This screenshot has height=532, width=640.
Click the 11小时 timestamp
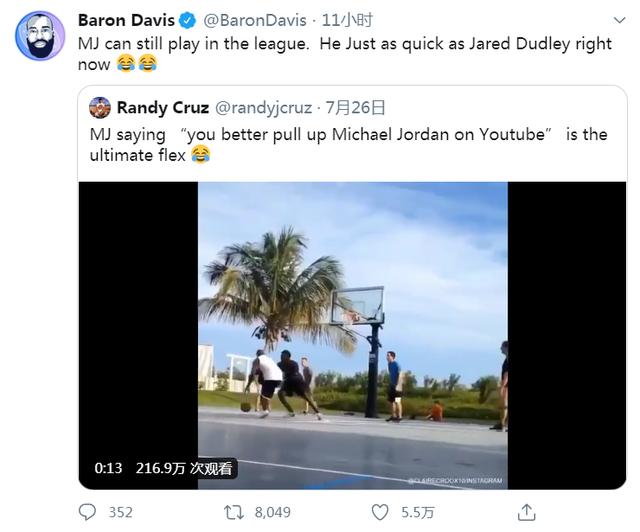tap(347, 20)
